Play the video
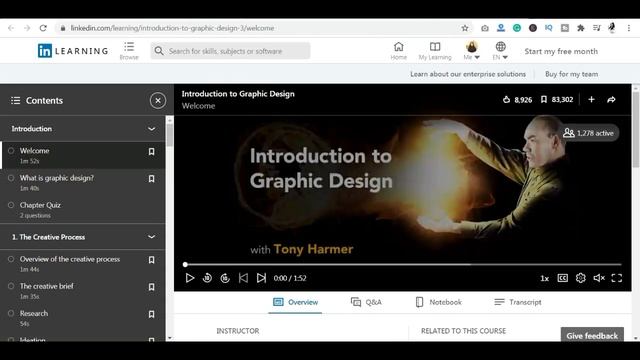This screenshot has height=360, width=640. 189,278
